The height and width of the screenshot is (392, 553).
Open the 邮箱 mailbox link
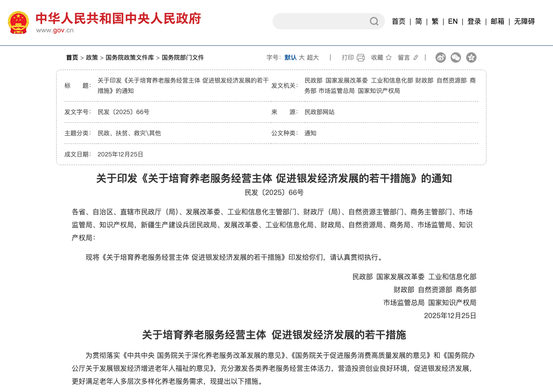(498, 21)
